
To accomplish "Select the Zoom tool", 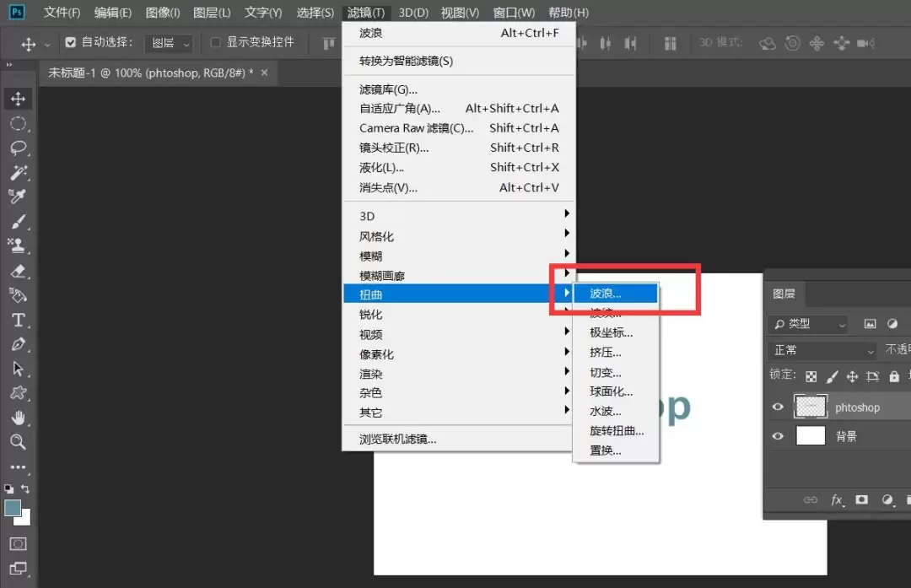I will [x=18, y=442].
